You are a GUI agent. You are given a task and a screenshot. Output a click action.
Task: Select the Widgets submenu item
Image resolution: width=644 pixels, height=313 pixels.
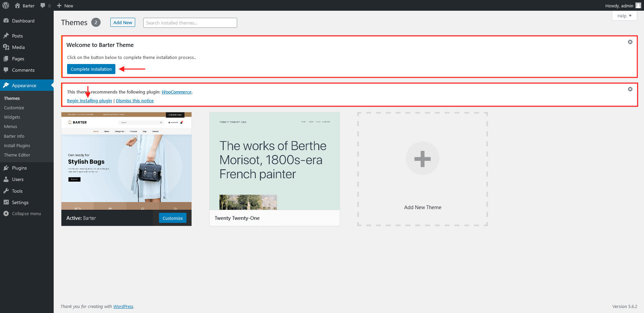click(12, 117)
